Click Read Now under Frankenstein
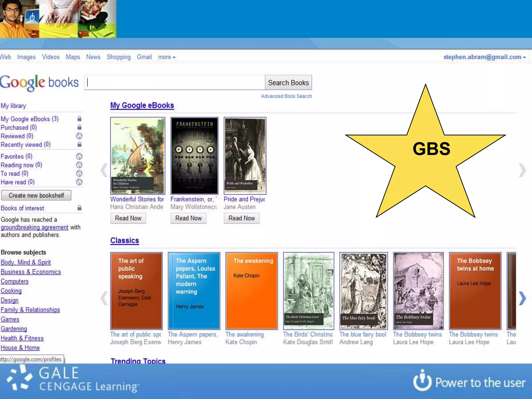 coord(188,218)
